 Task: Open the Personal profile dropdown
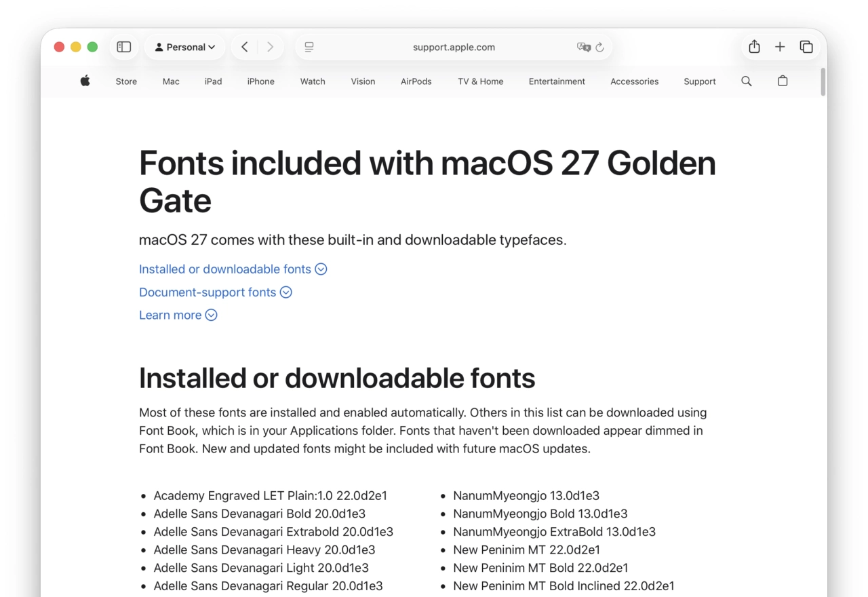(185, 47)
